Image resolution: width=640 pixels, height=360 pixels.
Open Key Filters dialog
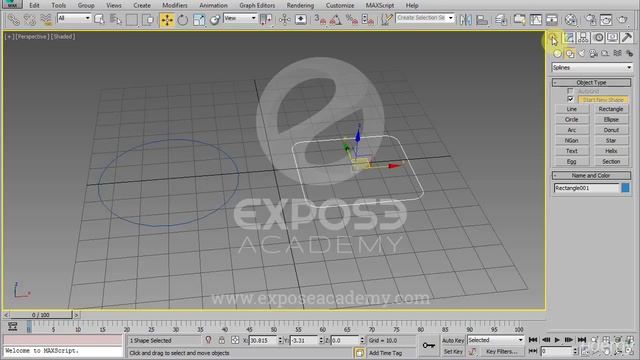[x=501, y=351]
